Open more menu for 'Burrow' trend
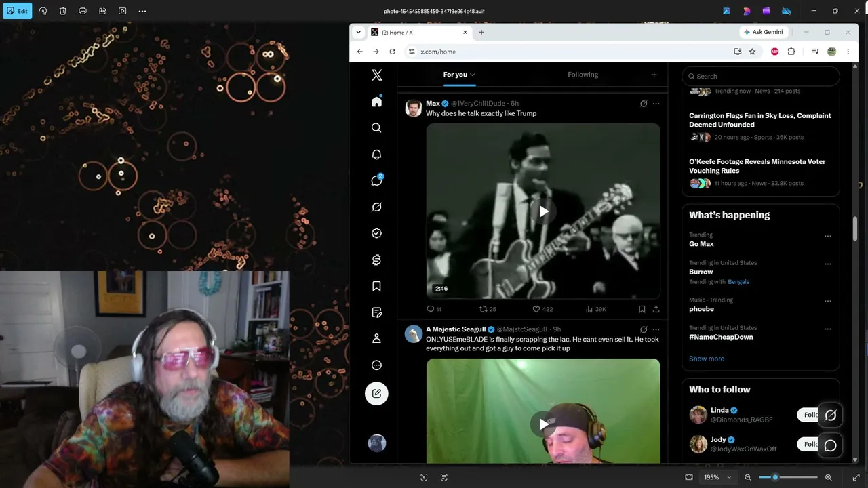 click(828, 264)
